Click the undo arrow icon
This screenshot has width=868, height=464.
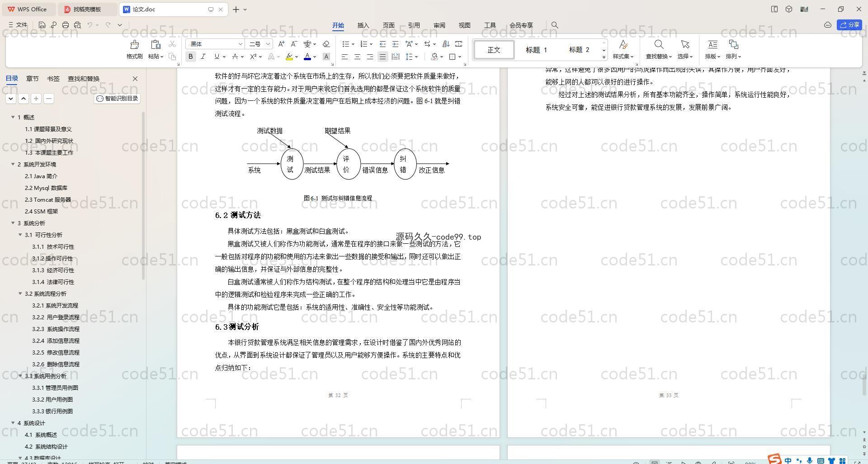pyautogui.click(x=90, y=25)
